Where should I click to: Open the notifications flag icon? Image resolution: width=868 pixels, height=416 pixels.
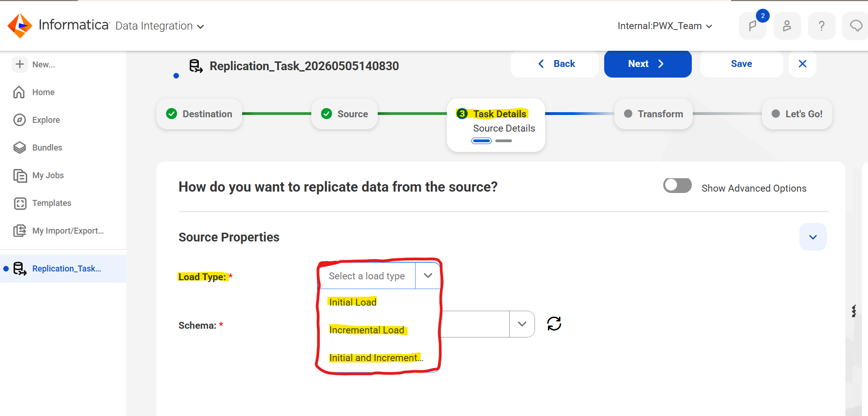752,26
